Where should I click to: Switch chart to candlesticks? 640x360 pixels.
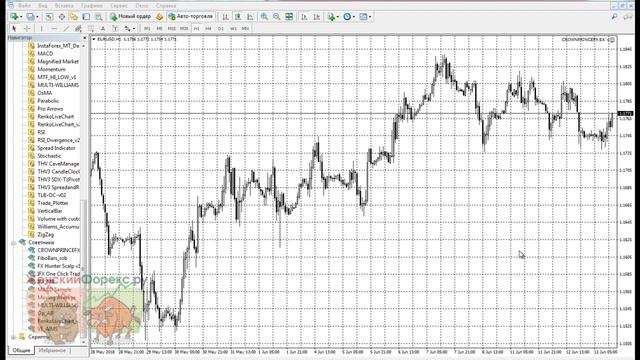point(238,17)
